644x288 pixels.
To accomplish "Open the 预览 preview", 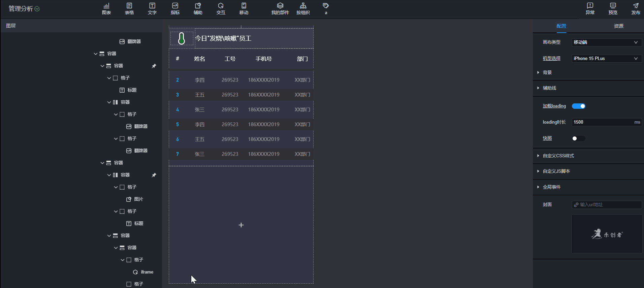I will 613,9.
